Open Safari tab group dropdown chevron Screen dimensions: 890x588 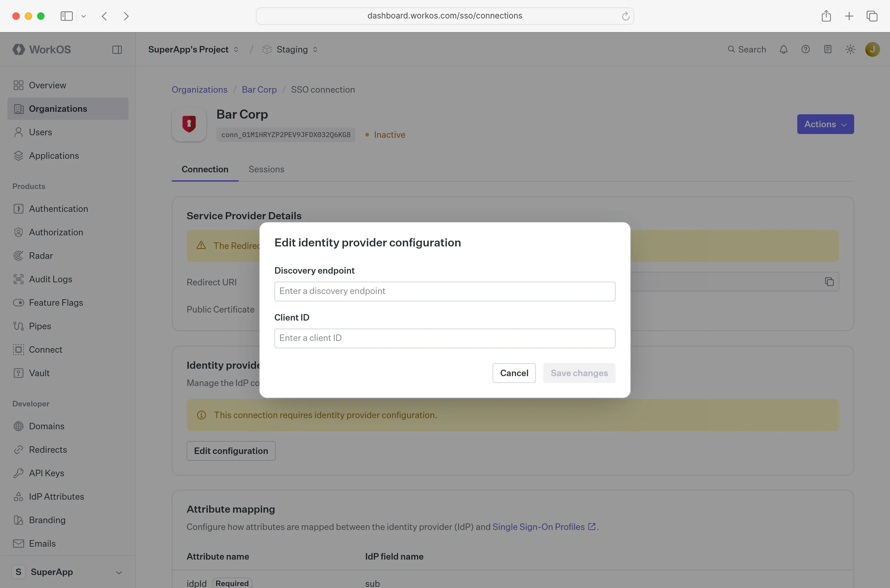84,16
